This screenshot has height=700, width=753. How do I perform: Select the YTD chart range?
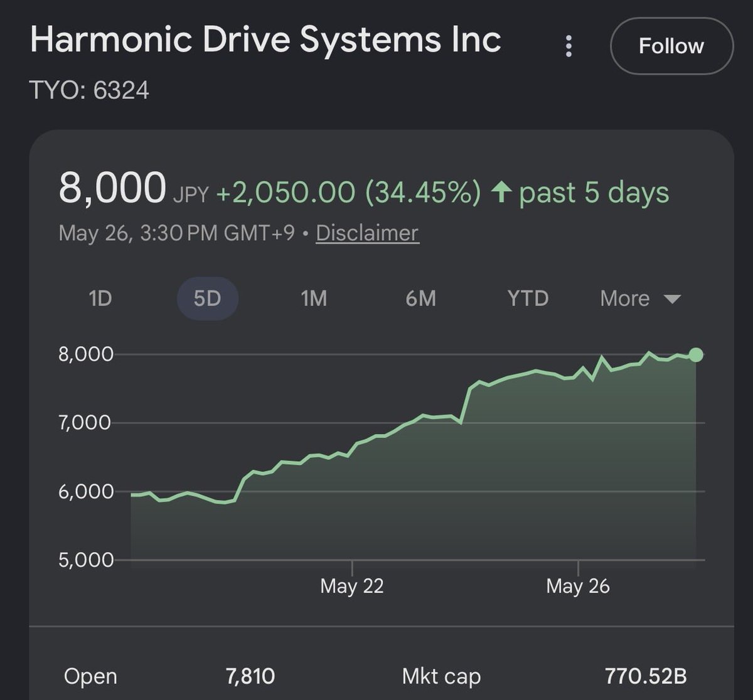pyautogui.click(x=528, y=299)
